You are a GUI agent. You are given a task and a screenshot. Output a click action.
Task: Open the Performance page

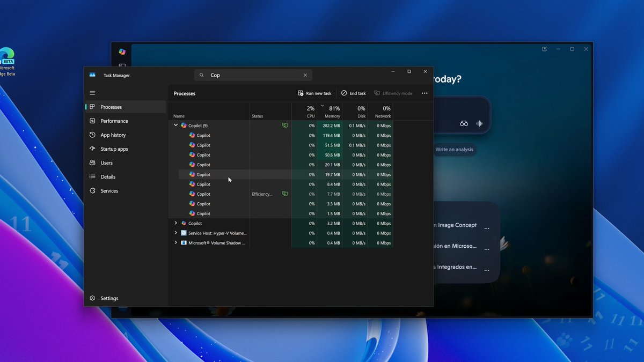point(126,121)
